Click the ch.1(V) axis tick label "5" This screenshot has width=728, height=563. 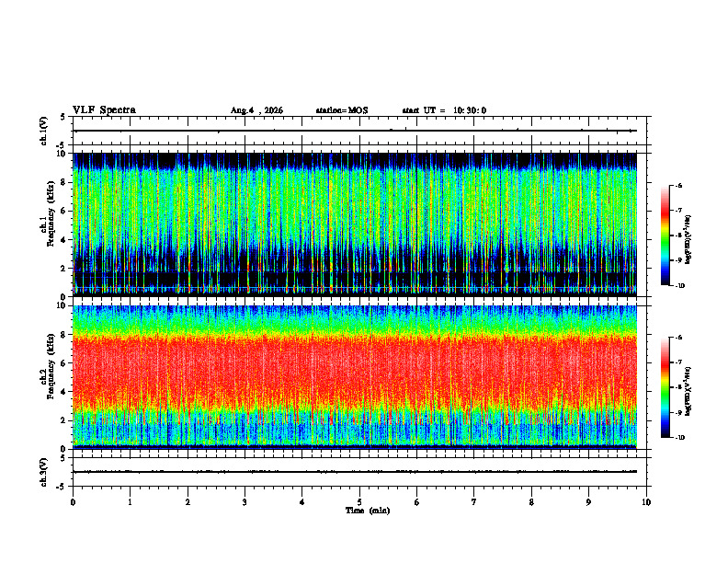point(63,118)
